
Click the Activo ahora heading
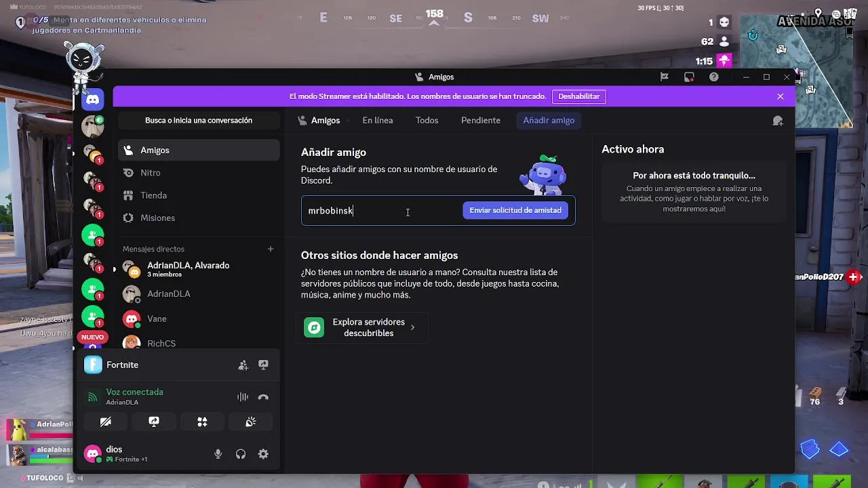point(633,149)
